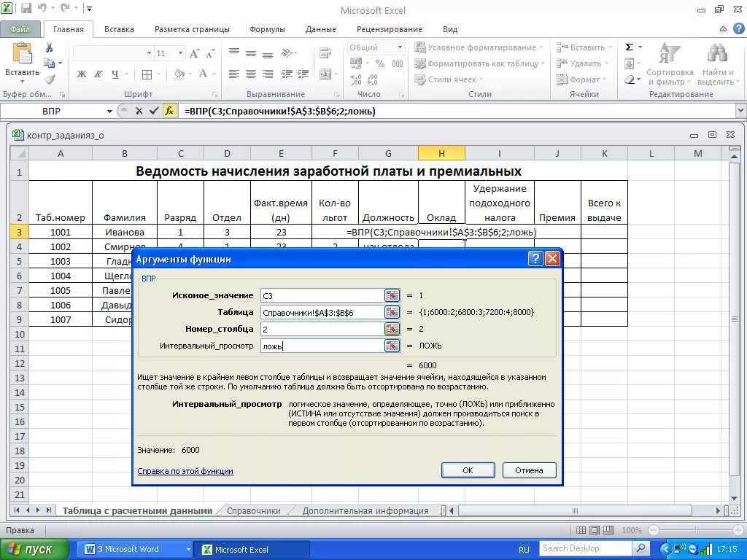Toggle underline (Ч) formatting

[115, 74]
